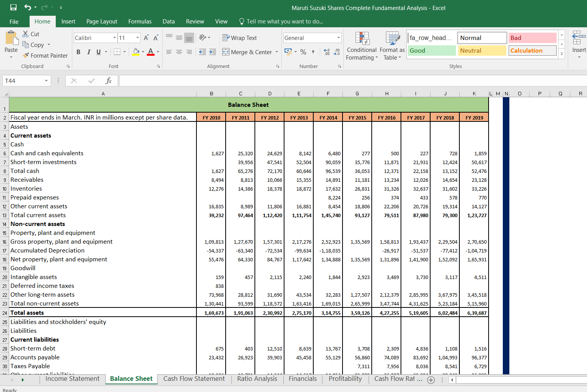Viewport: 587px width, 392px height.
Task: Expand the cell styles gallery
Action: coord(562,54)
